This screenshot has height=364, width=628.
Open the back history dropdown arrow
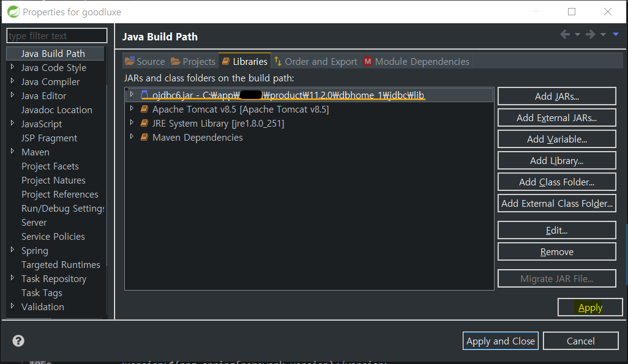(x=578, y=34)
